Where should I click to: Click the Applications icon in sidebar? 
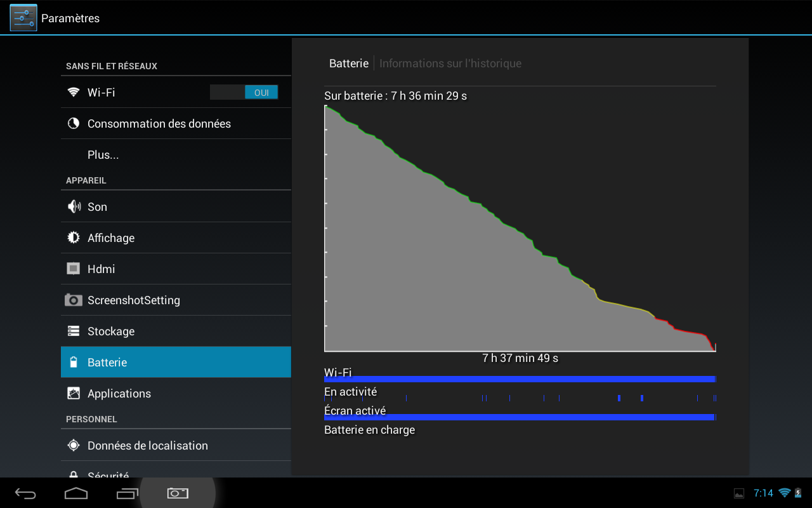pyautogui.click(x=74, y=393)
